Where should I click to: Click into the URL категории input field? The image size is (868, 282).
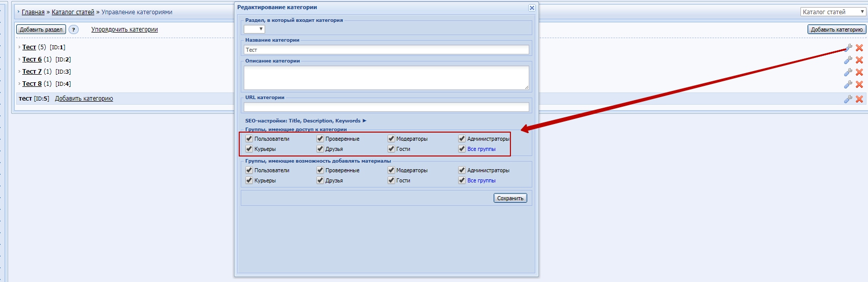386,107
